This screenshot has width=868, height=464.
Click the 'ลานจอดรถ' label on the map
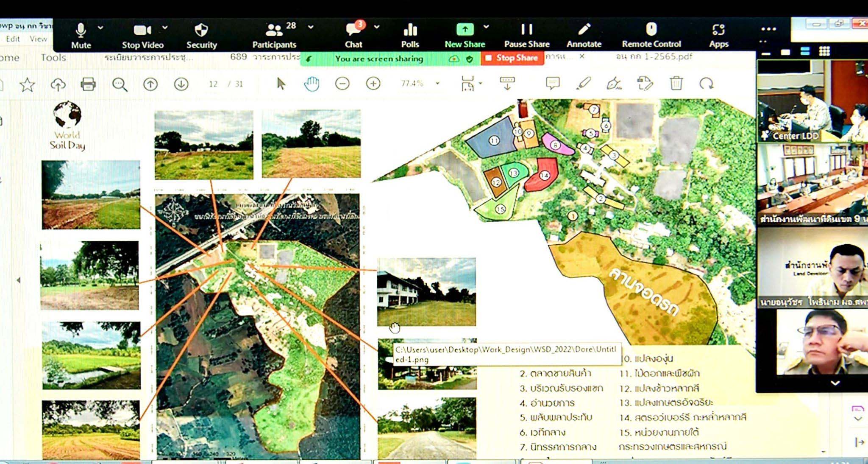pyautogui.click(x=644, y=291)
